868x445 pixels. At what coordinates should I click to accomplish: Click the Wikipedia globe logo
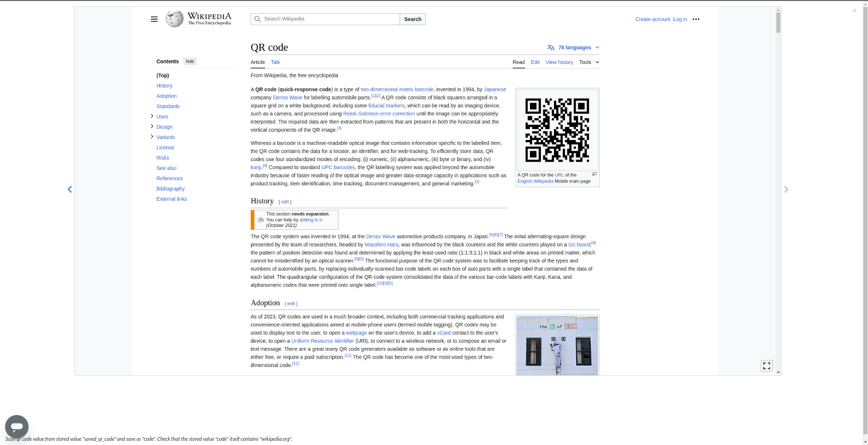(174, 19)
